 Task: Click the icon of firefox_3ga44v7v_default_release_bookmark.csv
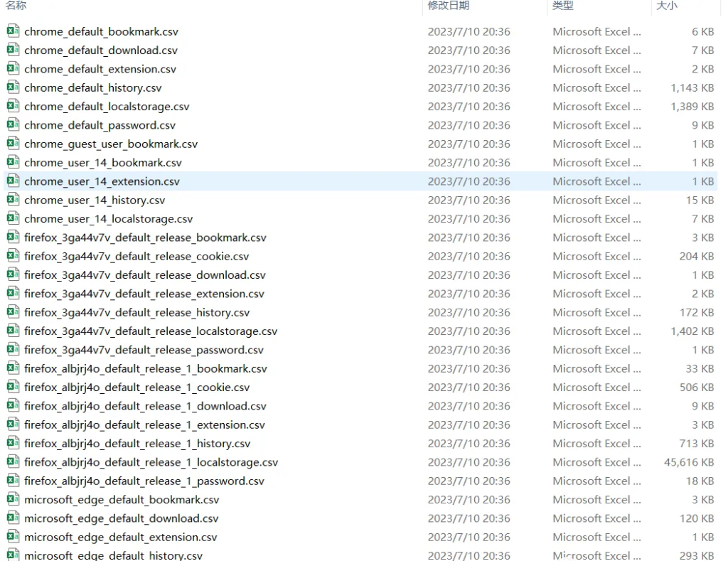[13, 237]
